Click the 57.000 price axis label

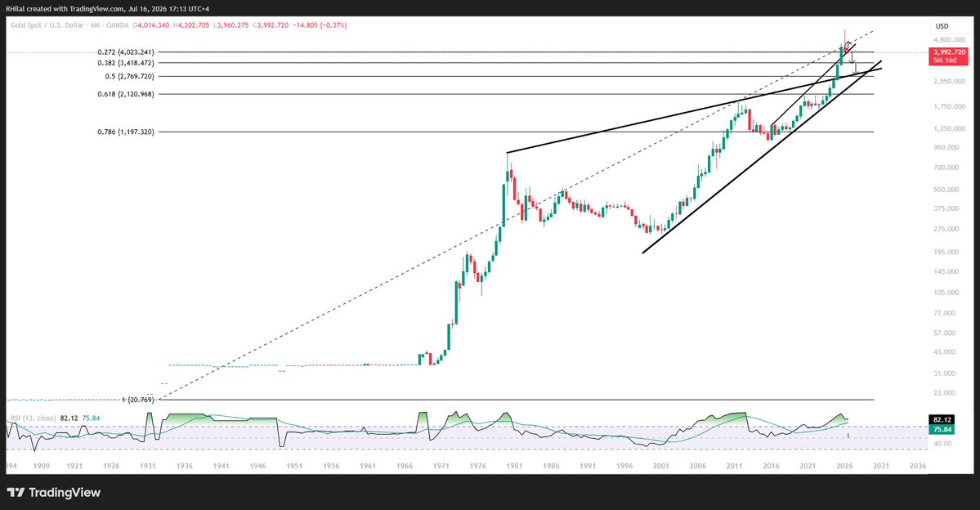coord(945,333)
